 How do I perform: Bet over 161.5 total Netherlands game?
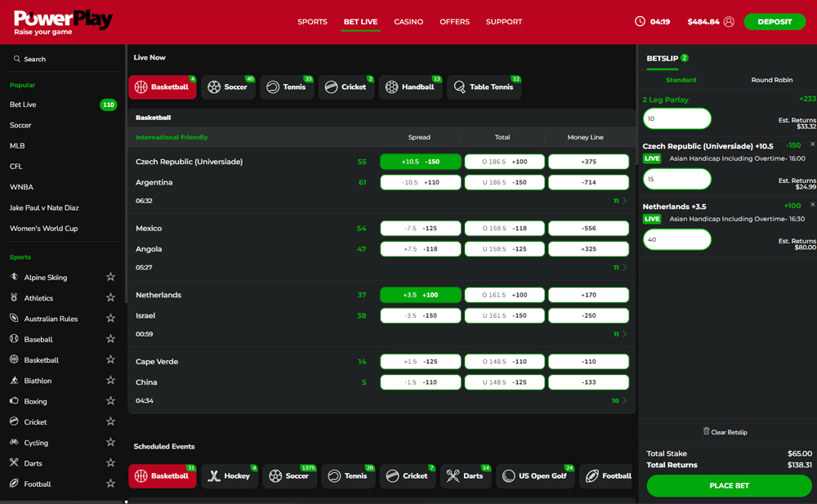[x=504, y=295]
